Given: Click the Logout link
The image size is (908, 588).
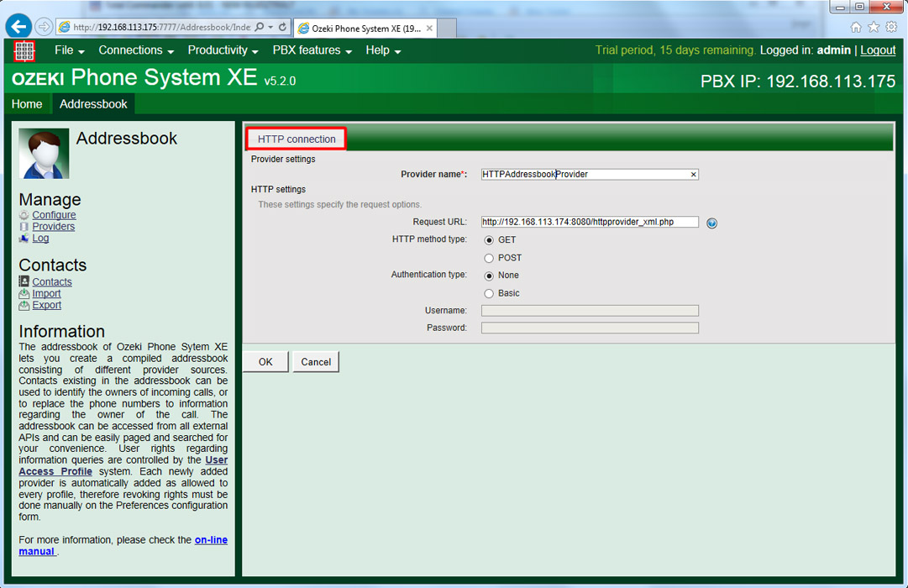Looking at the screenshot, I should point(878,50).
